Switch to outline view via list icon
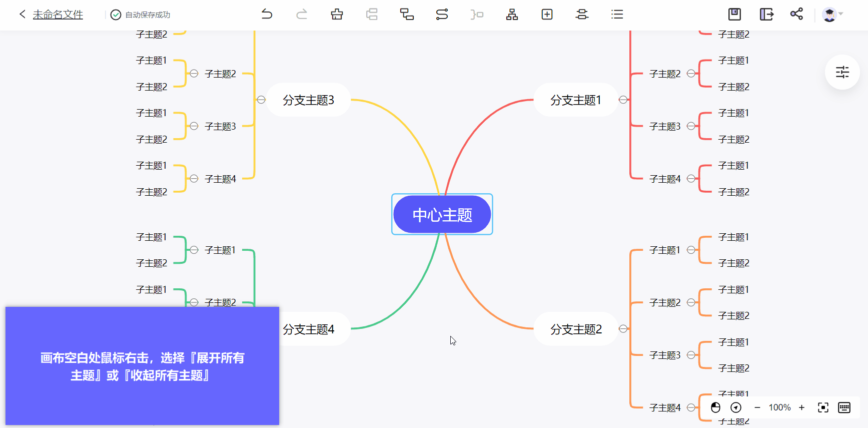The height and width of the screenshot is (428, 868). click(617, 15)
